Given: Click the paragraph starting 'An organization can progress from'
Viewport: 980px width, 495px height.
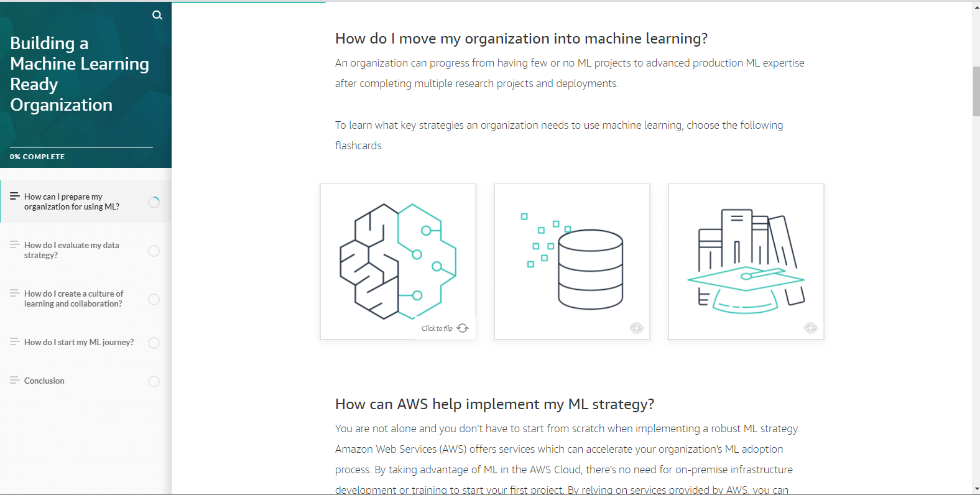Looking at the screenshot, I should [x=570, y=73].
